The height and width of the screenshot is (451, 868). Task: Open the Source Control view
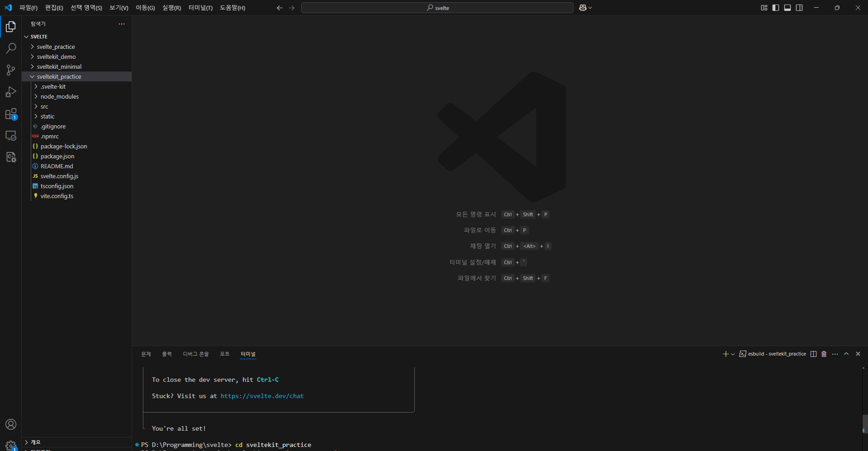click(11, 70)
